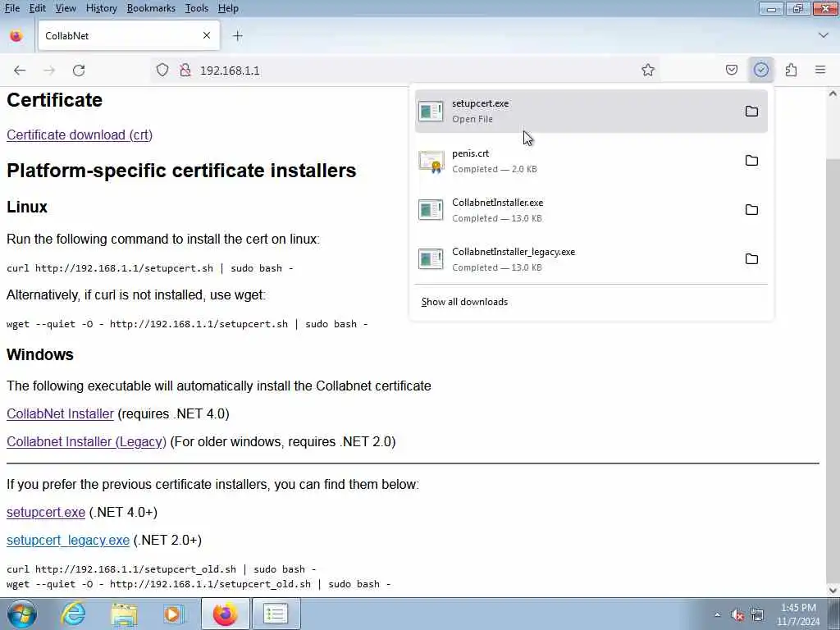Click the setupcert_legacy.exe link
The image size is (840, 630).
68,540
